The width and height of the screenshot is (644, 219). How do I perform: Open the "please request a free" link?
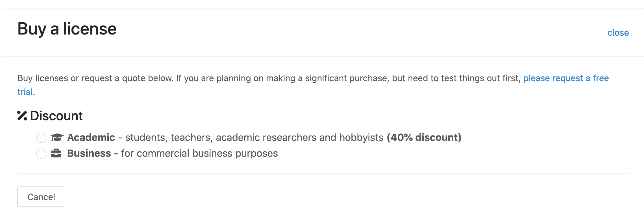pyautogui.click(x=566, y=78)
